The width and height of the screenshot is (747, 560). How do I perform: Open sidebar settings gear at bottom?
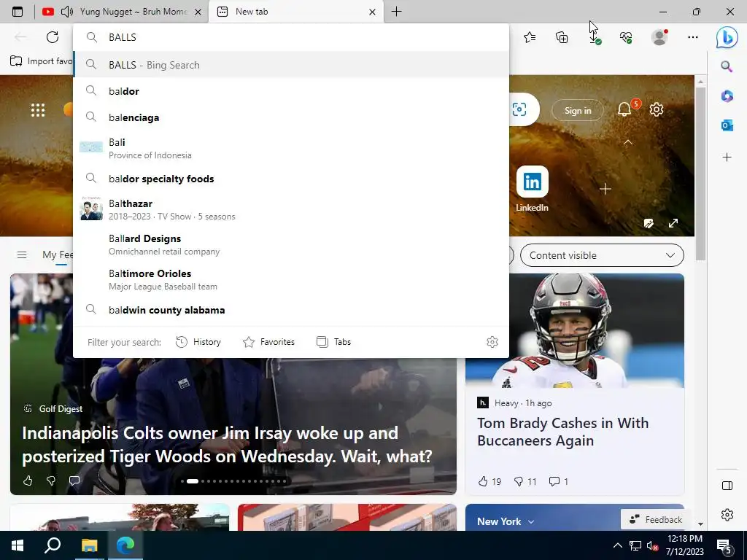tap(727, 515)
